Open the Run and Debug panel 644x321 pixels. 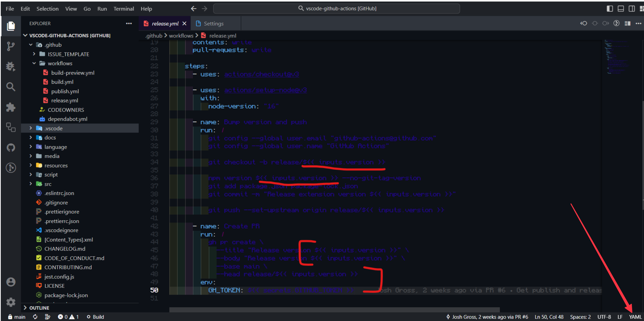(11, 66)
